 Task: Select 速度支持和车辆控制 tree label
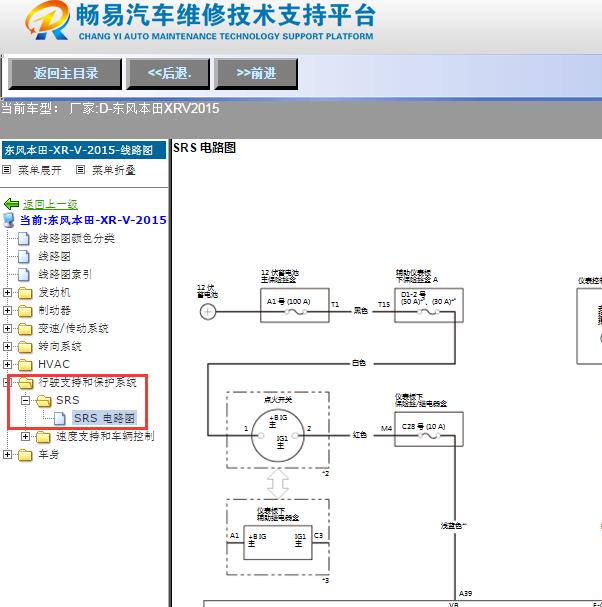[x=105, y=437]
